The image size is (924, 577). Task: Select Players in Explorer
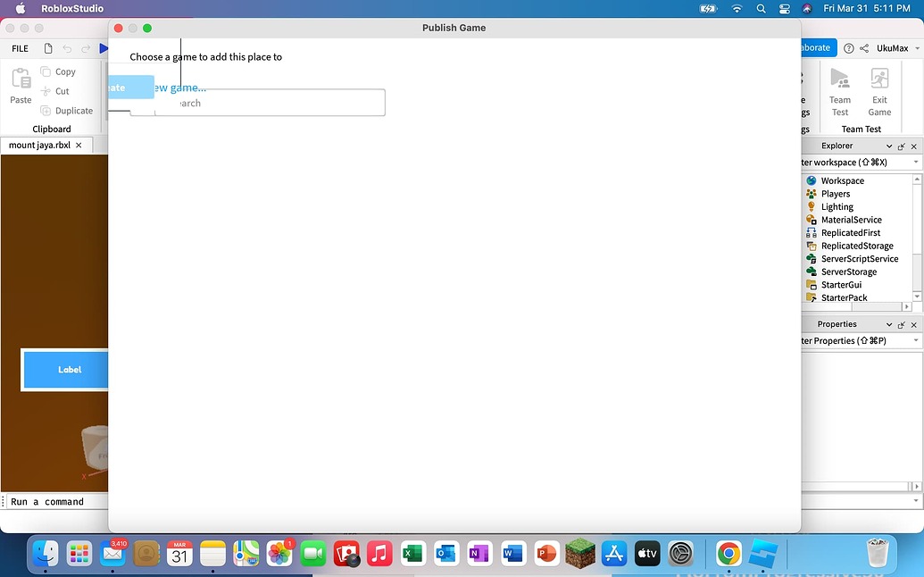836,193
